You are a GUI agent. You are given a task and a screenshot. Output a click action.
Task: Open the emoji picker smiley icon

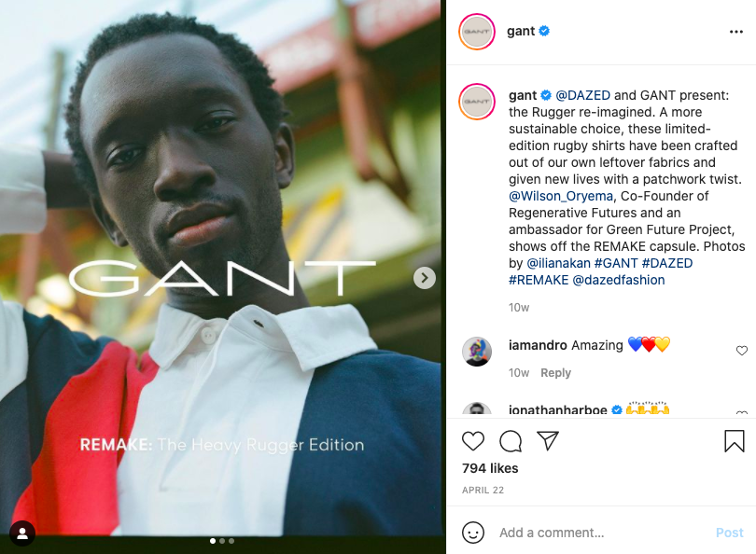click(472, 533)
